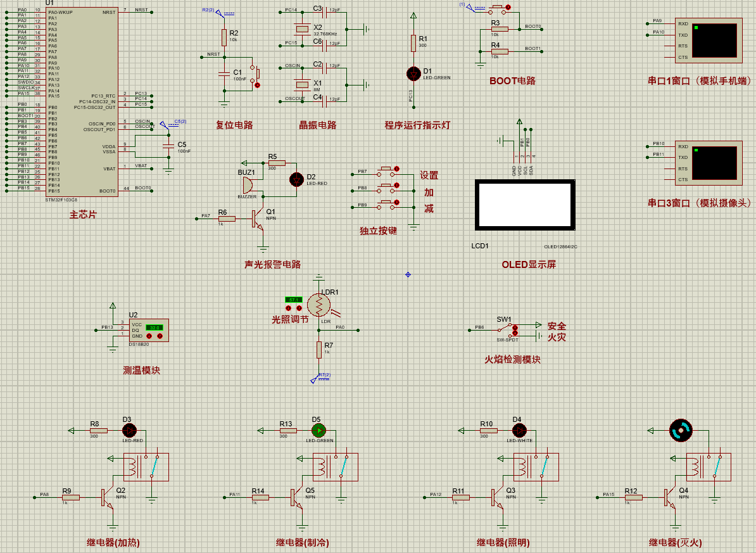Select resistor R11 on PA12
The image size is (756, 553).
tap(461, 497)
